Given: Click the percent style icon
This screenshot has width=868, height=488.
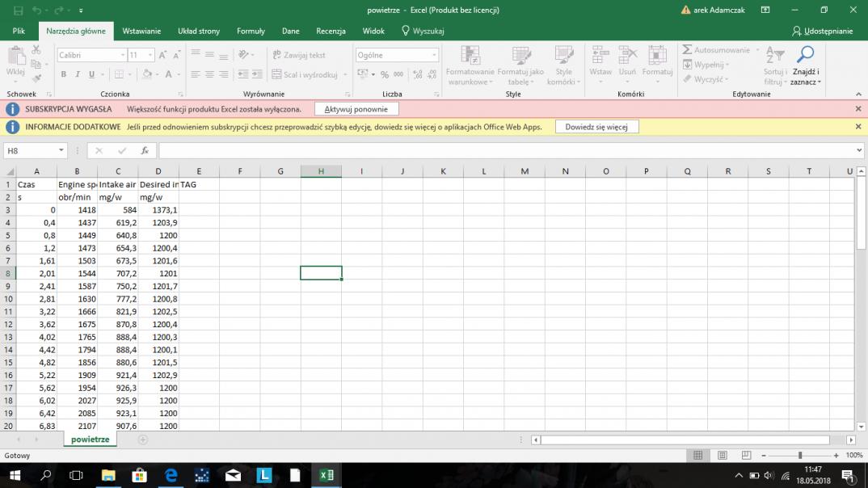Looking at the screenshot, I should coord(384,74).
